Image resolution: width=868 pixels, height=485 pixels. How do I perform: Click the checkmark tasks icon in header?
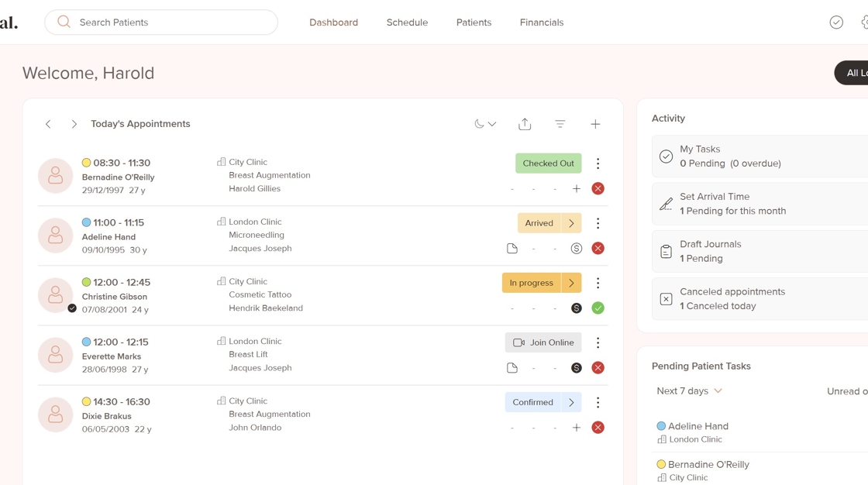coord(836,22)
